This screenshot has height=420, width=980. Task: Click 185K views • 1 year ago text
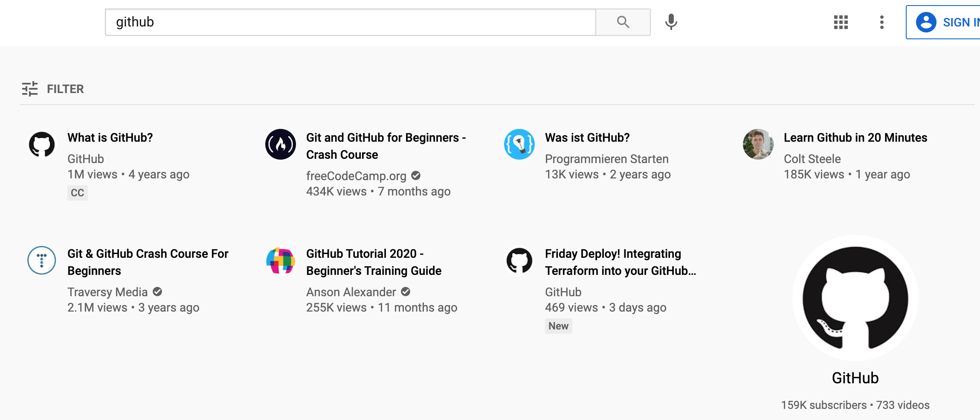point(847,175)
